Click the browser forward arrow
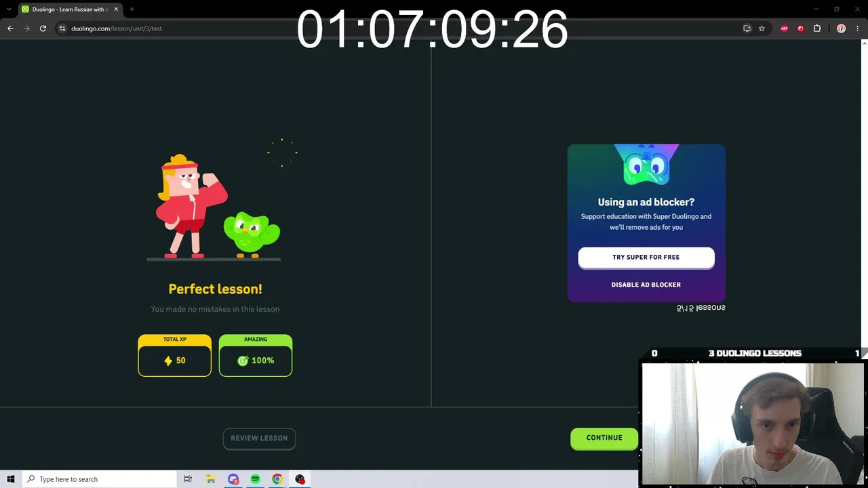 click(x=26, y=28)
